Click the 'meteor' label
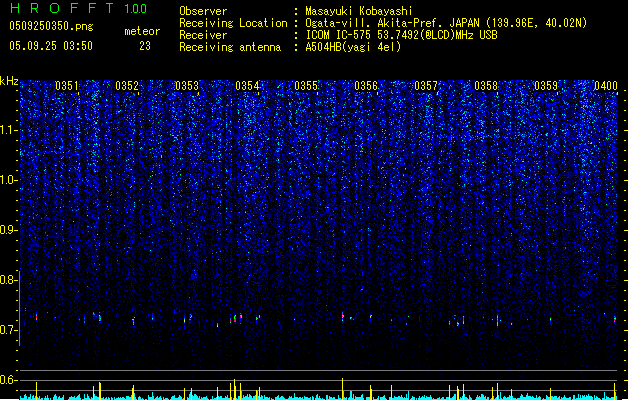Viewport: 629px width, 400px height. 142,31
